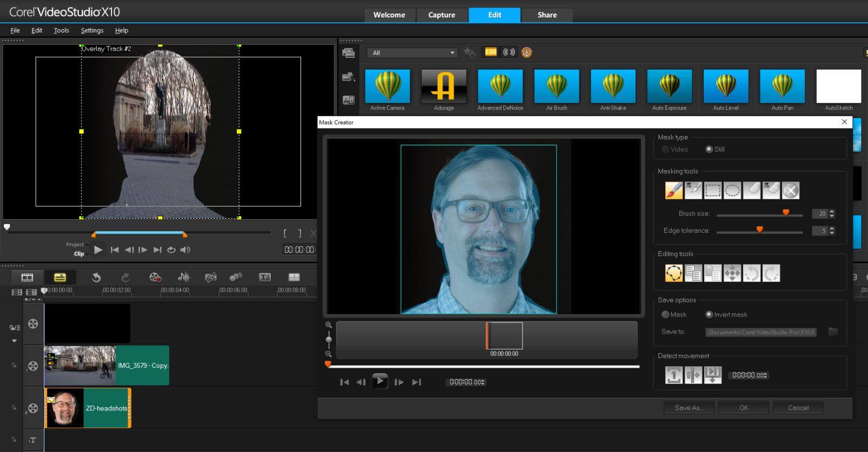Switch to storyboard view
The width and height of the screenshot is (868, 452).
pos(27,278)
